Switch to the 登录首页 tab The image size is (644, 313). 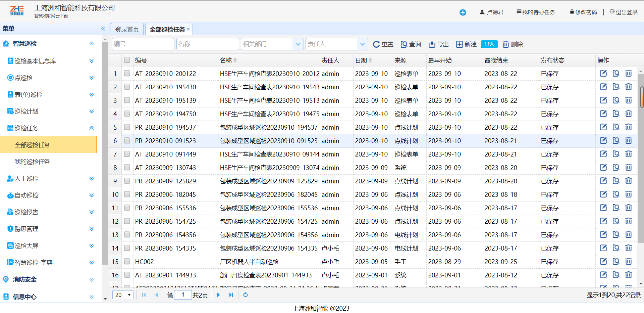[x=127, y=30]
